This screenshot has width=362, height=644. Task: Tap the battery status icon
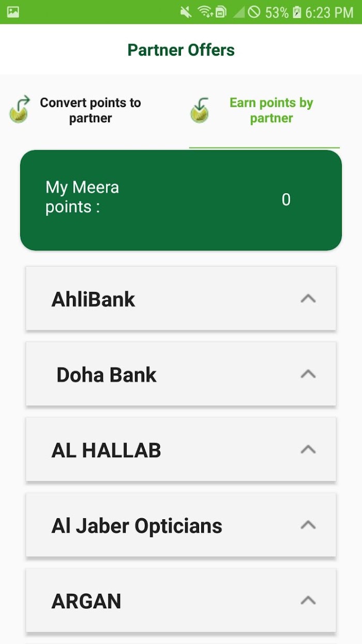(x=297, y=12)
